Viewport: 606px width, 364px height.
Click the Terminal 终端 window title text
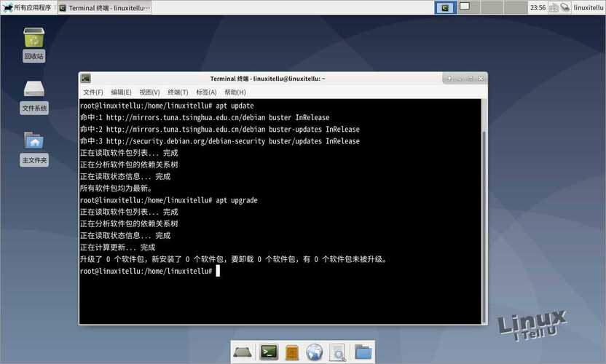pos(267,79)
